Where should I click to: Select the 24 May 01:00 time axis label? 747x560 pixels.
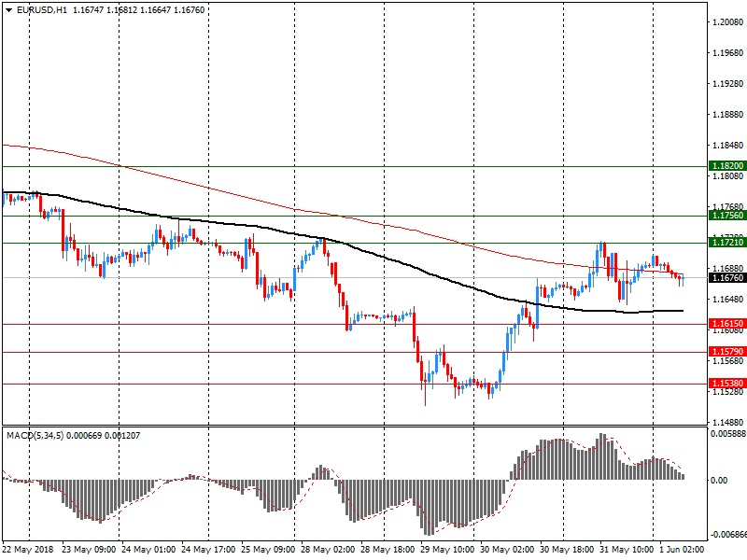pyautogui.click(x=148, y=550)
